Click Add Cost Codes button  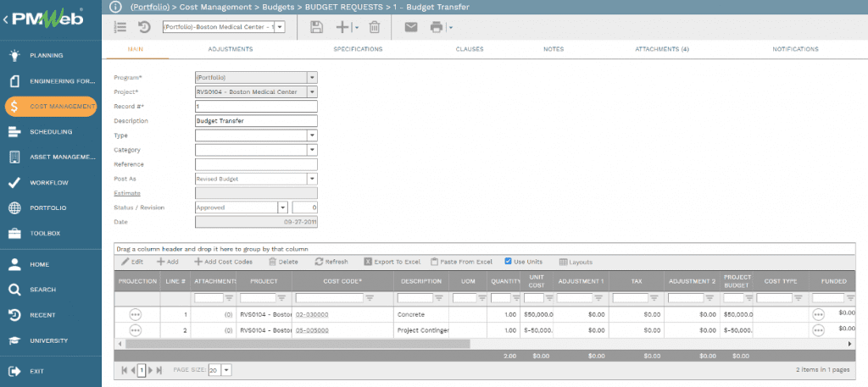tap(223, 262)
